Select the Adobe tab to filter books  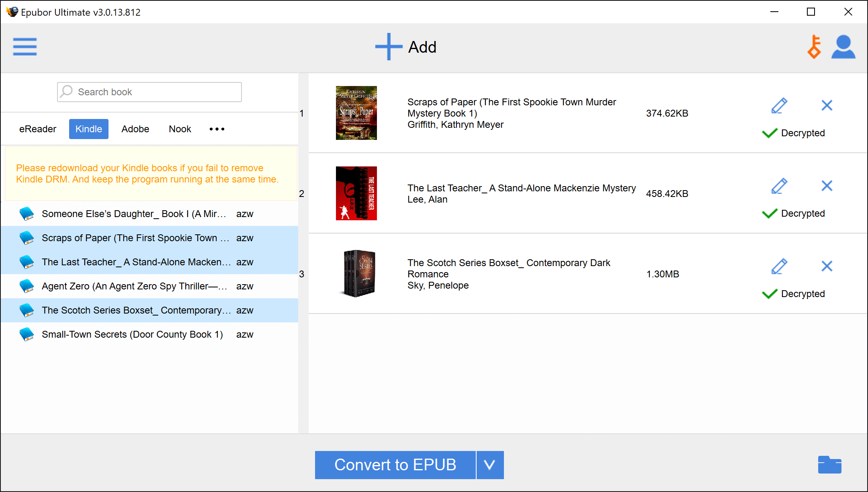(x=134, y=128)
